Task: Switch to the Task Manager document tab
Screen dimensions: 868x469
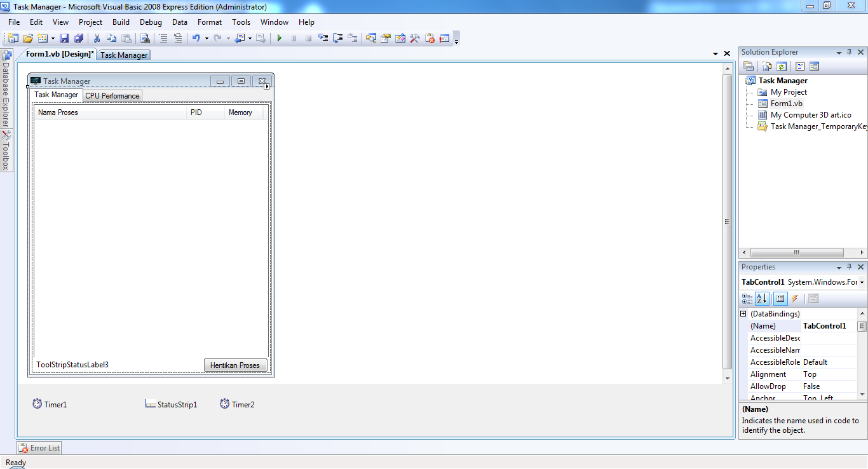Action: click(124, 55)
